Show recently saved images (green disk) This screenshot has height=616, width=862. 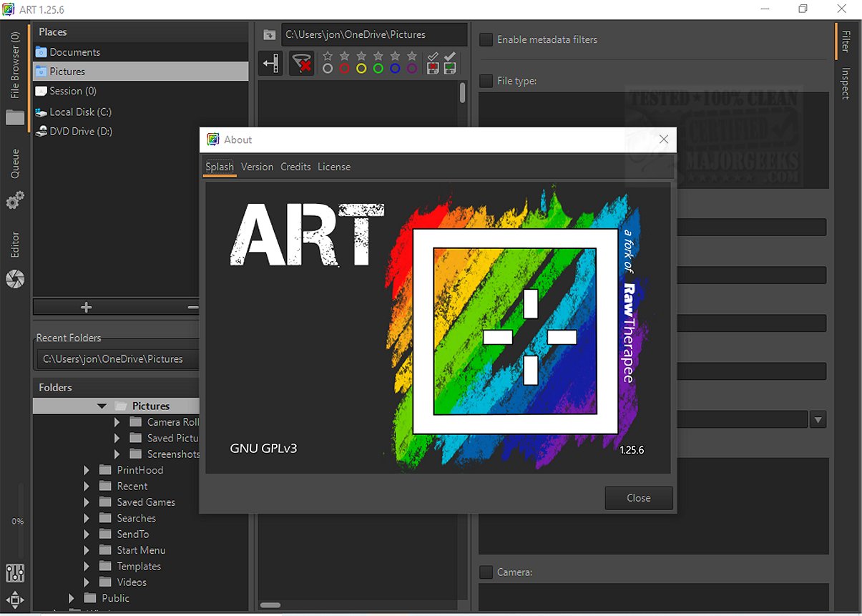click(450, 69)
